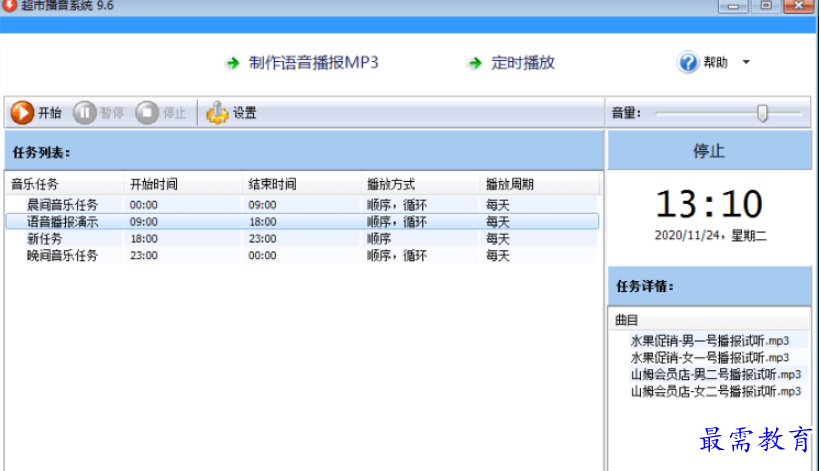Click start time 23:00 of 晚间音乐任务

click(143, 255)
